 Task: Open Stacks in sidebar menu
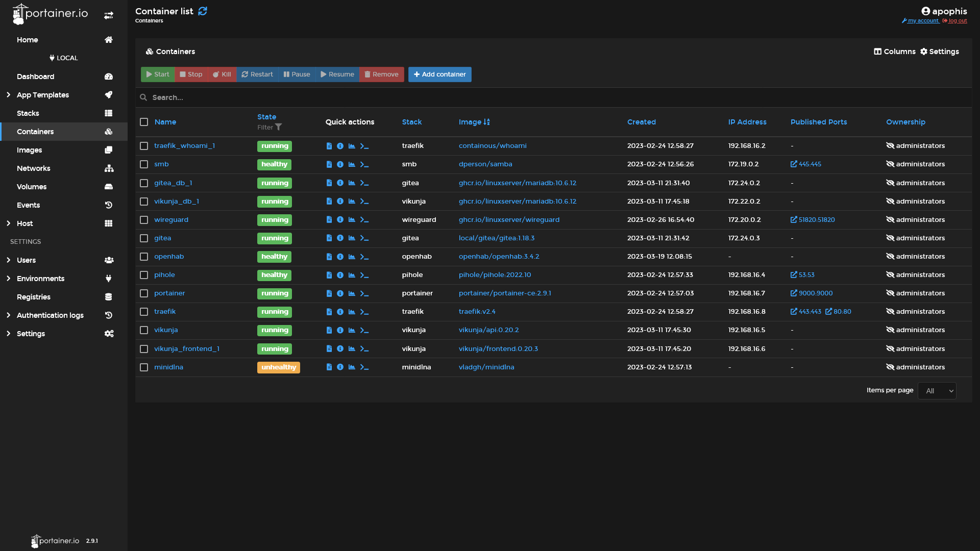[x=64, y=113]
